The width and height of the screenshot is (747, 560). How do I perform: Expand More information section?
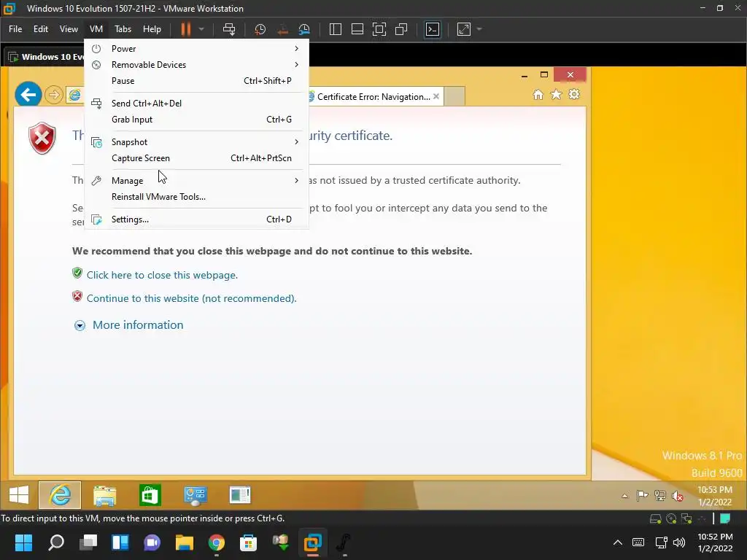tap(128, 325)
